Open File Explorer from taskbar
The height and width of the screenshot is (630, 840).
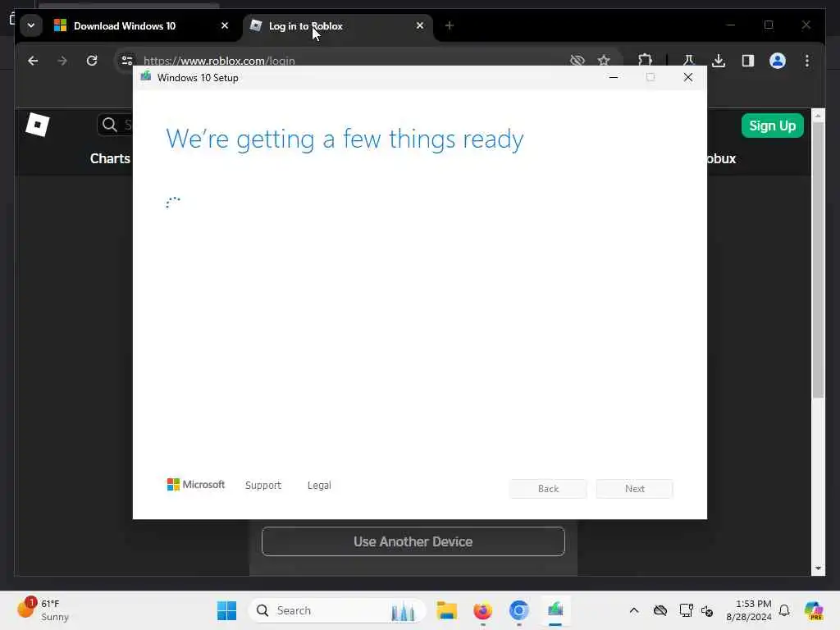point(446,610)
